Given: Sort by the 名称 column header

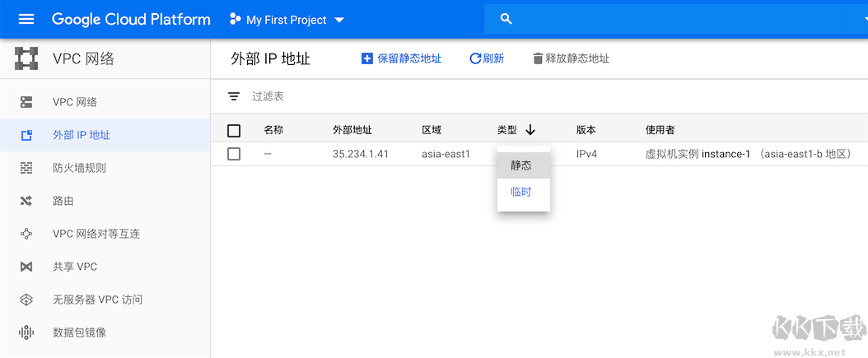Looking at the screenshot, I should (273, 131).
